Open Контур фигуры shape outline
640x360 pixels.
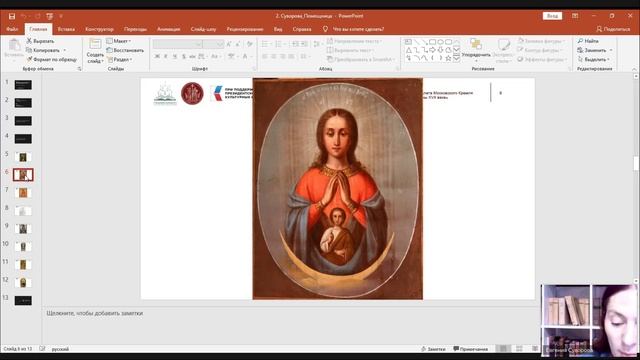point(540,50)
